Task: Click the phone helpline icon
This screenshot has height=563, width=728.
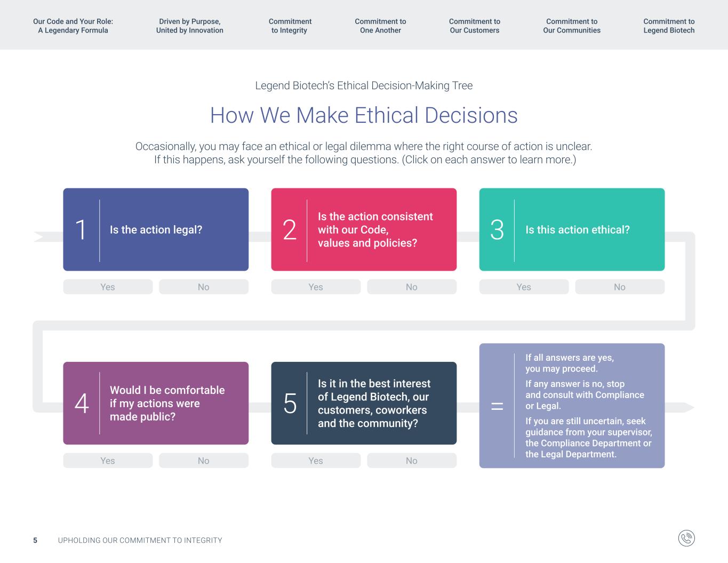Action: pos(686,538)
